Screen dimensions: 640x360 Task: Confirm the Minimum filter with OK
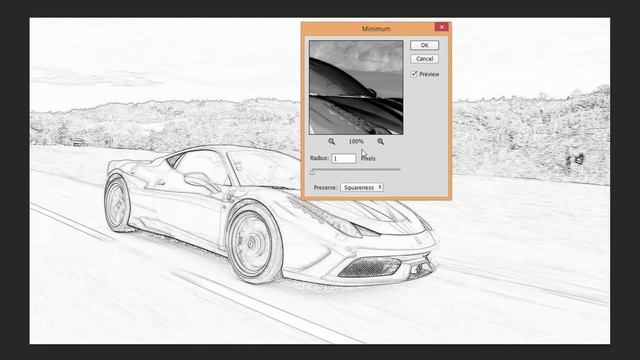424,45
